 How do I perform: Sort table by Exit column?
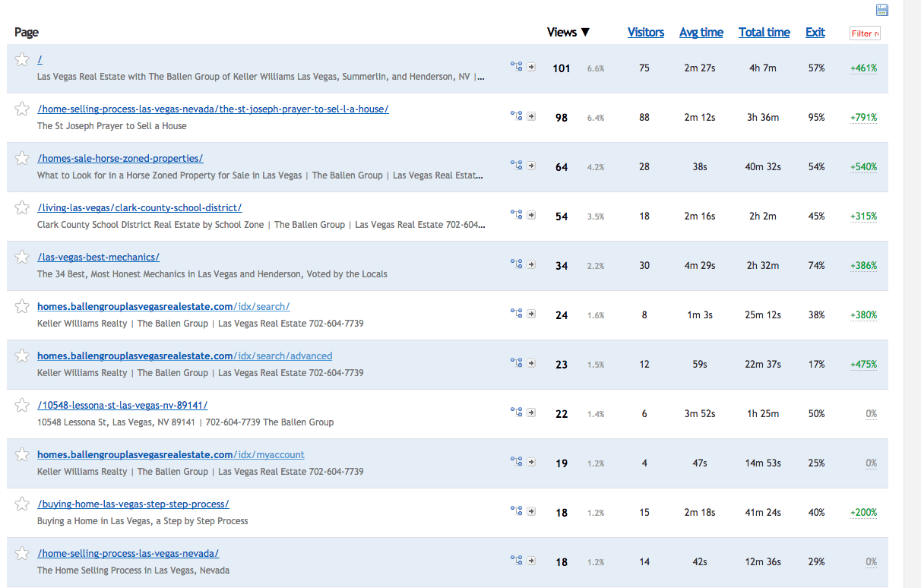point(815,32)
